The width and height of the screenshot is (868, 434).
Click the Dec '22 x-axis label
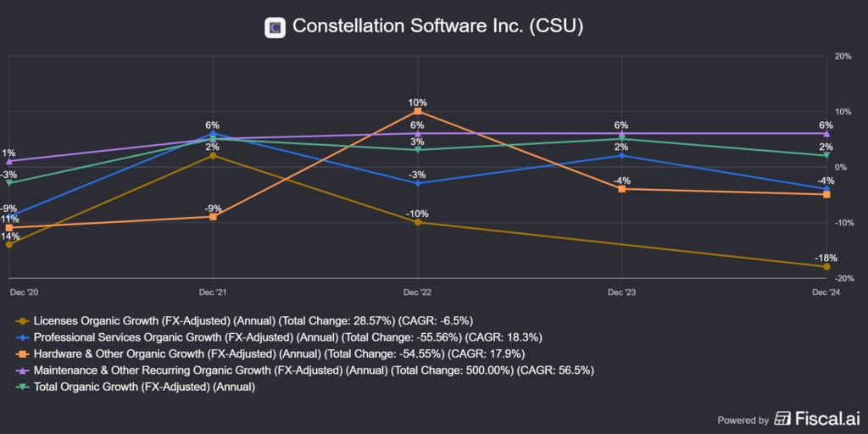pos(417,292)
